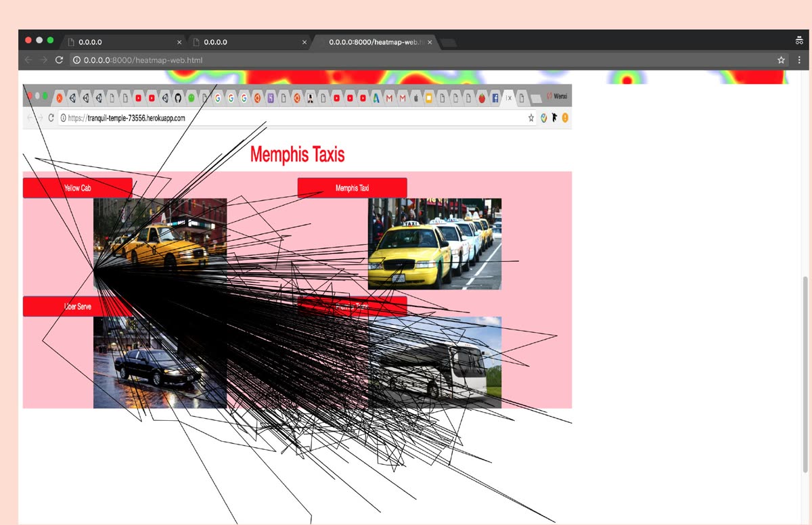This screenshot has height=525, width=812.
Task: Click the Facebook tab in the embedded browser screenshot
Action: pos(495,98)
